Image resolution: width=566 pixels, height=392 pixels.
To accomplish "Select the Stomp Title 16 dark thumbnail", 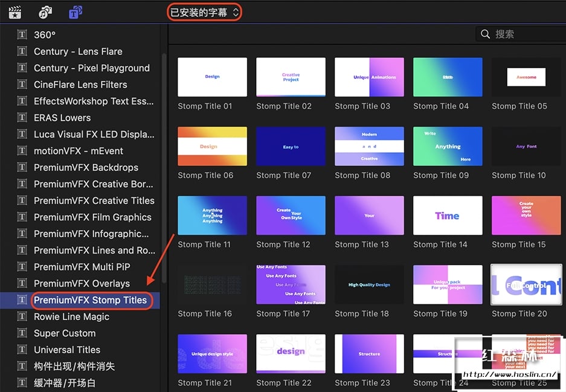I will click(x=212, y=285).
